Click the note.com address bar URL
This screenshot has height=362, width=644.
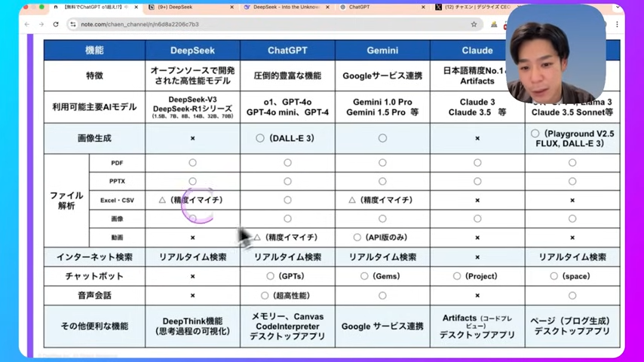(x=140, y=24)
